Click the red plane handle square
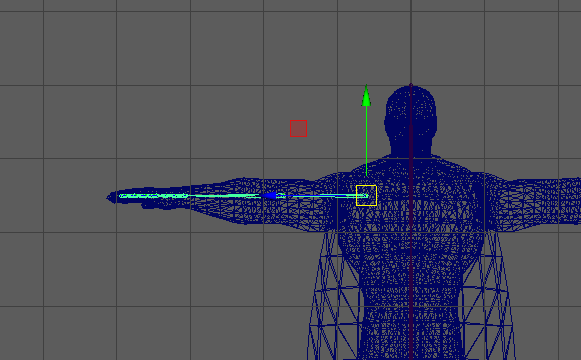The height and width of the screenshot is (360, 581). (298, 129)
